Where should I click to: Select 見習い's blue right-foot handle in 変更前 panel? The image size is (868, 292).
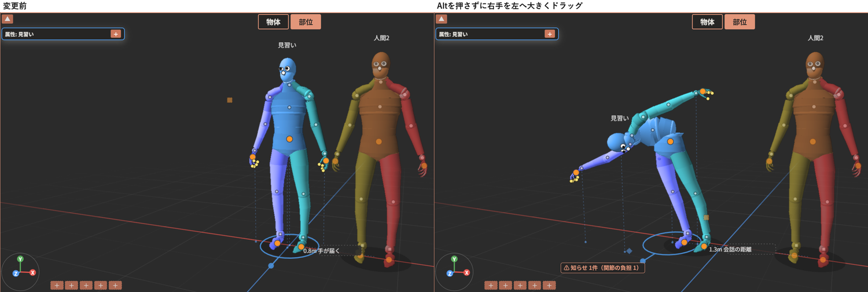[x=277, y=243]
